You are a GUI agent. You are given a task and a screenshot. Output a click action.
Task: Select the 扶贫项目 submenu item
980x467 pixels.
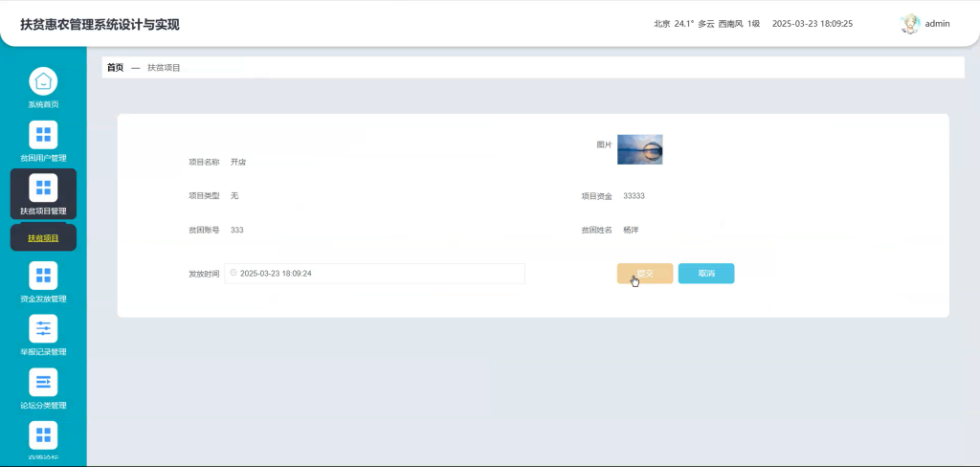pos(43,237)
